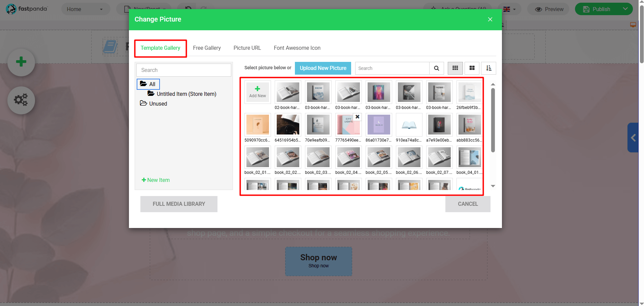644x306 pixels.
Task: Click the orange desktop preview icon top right
Action: click(633, 25)
